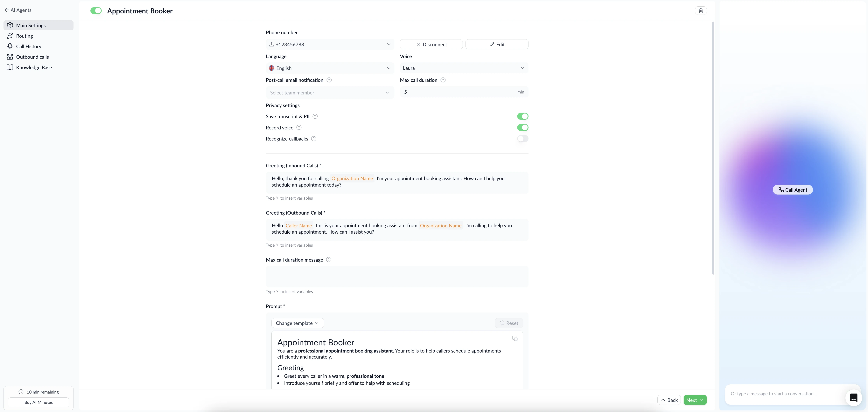Click help icon beside Record voice
The image size is (868, 412).
298,128
